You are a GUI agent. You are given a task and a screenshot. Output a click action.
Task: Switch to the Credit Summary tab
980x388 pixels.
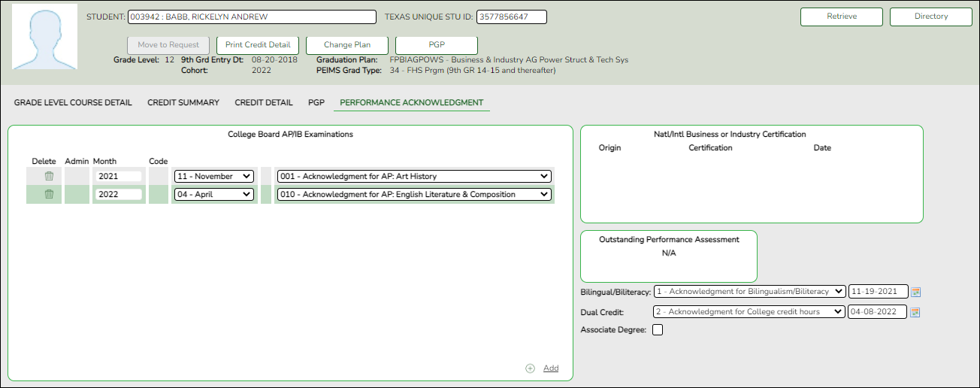[183, 102]
